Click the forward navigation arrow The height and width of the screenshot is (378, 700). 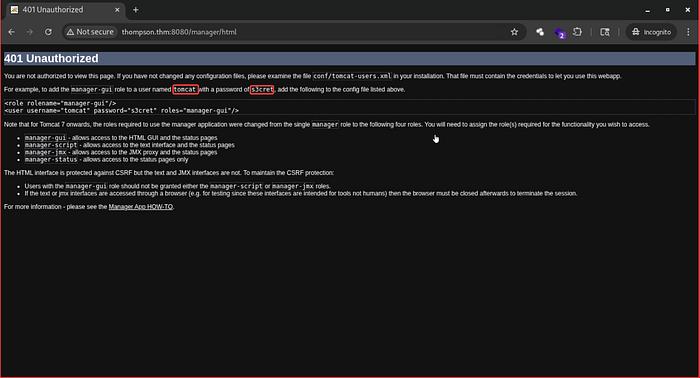coord(29,32)
